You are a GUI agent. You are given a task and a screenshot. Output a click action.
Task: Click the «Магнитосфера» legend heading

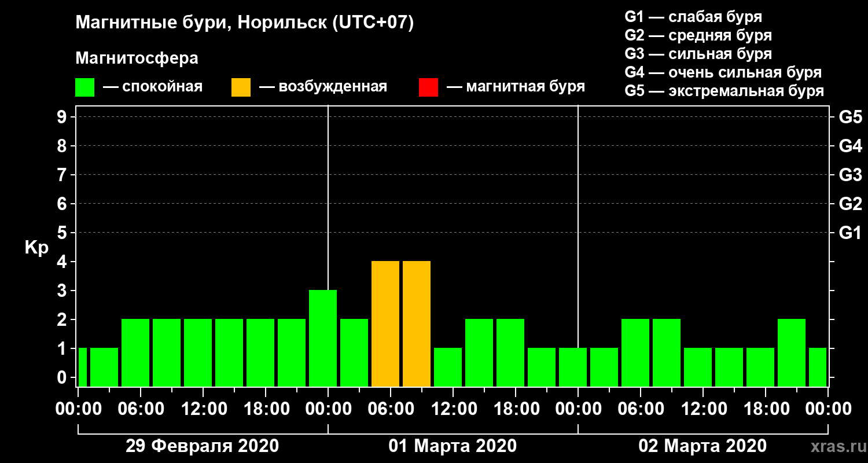tap(137, 58)
